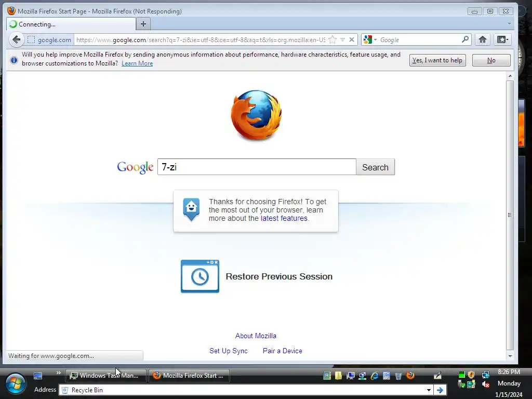This screenshot has height=399, width=532.
Task: Open the search engine selector dropdown arrow
Action: (375, 39)
